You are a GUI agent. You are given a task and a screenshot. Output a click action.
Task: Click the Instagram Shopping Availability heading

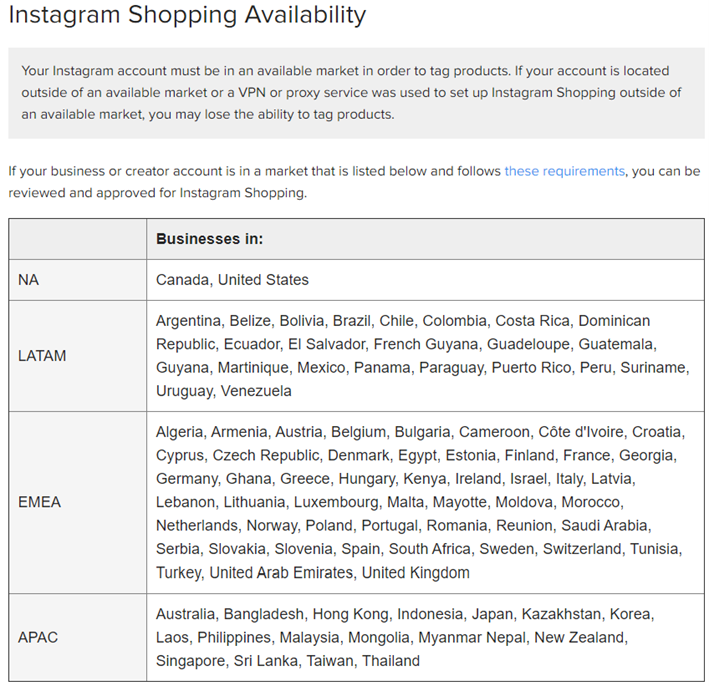point(187,15)
